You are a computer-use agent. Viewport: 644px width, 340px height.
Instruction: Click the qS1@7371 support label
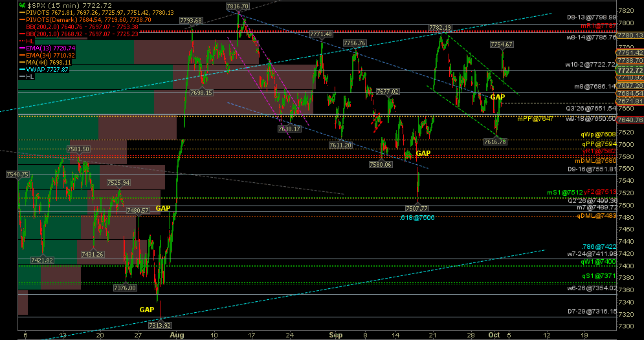599,275
